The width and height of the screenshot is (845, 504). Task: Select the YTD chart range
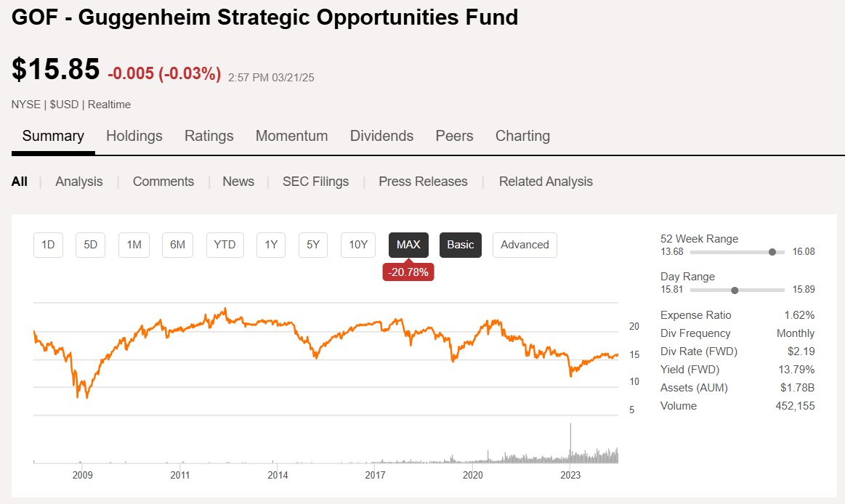pyautogui.click(x=225, y=245)
